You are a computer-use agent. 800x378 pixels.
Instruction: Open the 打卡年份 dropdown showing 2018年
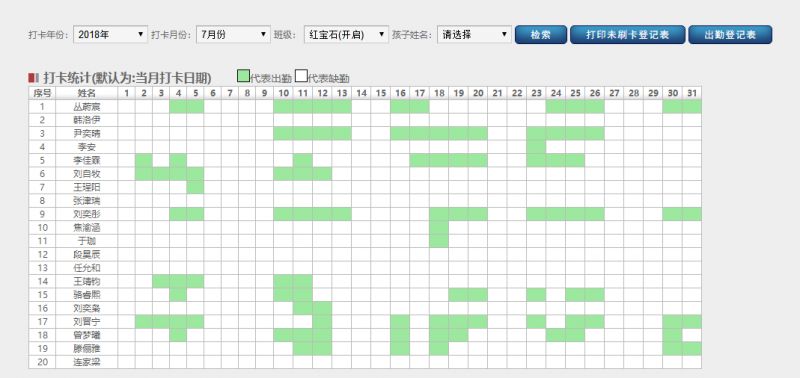click(111, 35)
